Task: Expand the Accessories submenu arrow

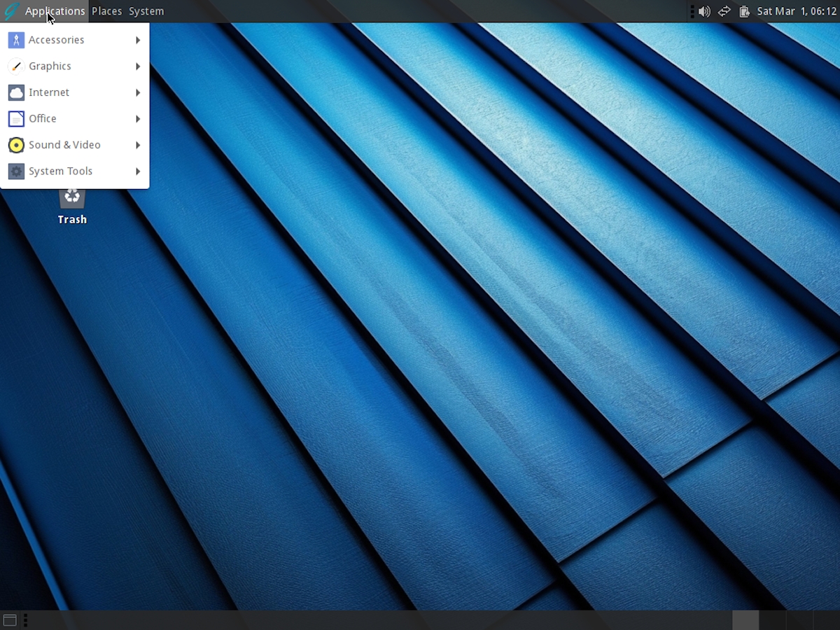Action: point(138,40)
